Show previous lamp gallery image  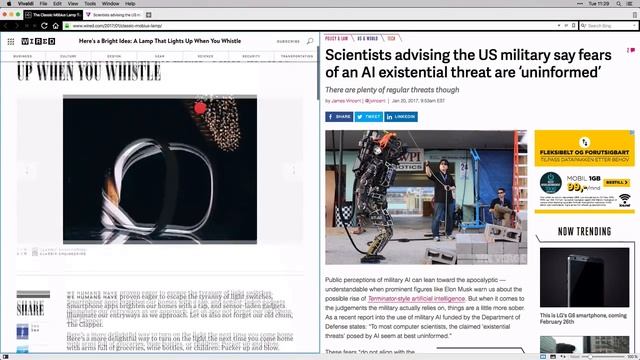27,171
